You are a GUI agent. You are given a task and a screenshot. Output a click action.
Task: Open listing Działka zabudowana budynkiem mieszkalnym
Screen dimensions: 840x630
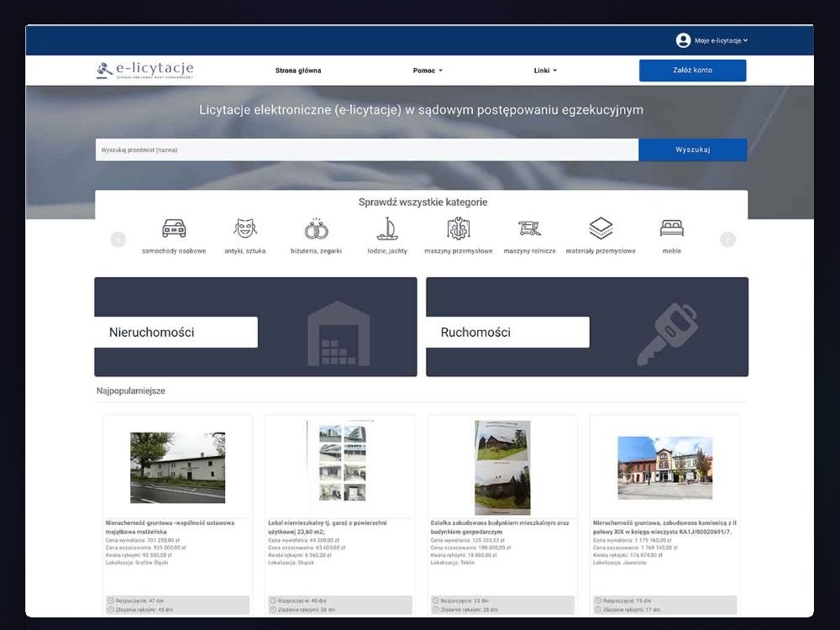click(x=500, y=528)
